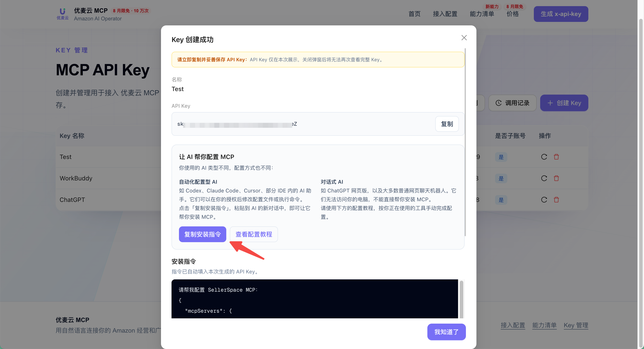Click the 自动化配置型 AI heading
The height and width of the screenshot is (349, 644).
(198, 182)
